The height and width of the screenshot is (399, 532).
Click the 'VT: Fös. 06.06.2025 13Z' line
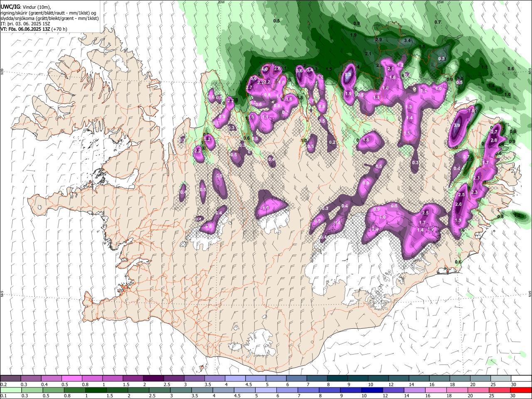tap(34, 29)
